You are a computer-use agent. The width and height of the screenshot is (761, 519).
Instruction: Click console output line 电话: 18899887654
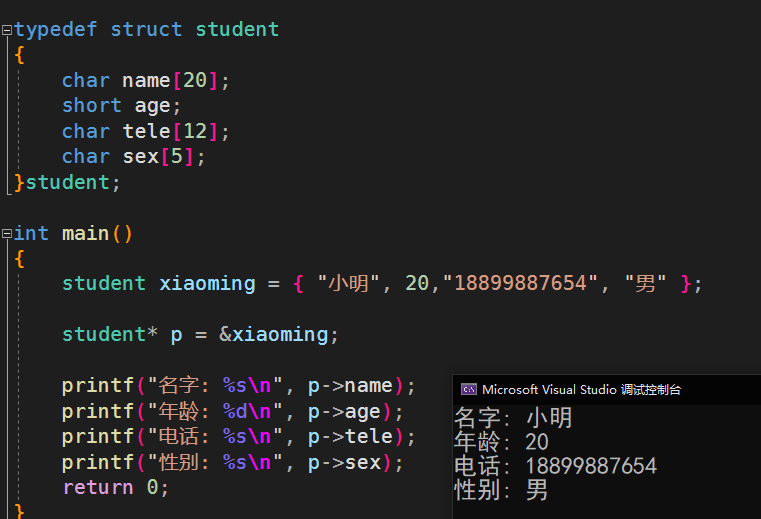(x=556, y=466)
